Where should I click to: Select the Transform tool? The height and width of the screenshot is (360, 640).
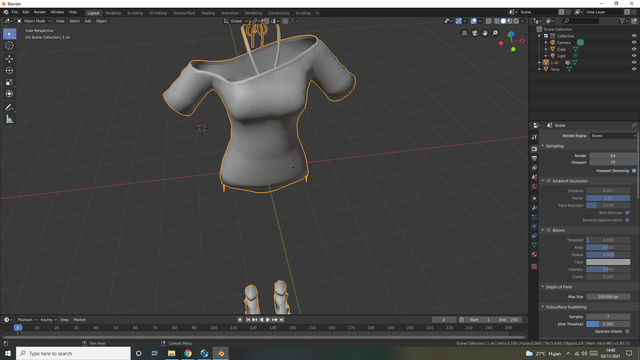(x=9, y=94)
